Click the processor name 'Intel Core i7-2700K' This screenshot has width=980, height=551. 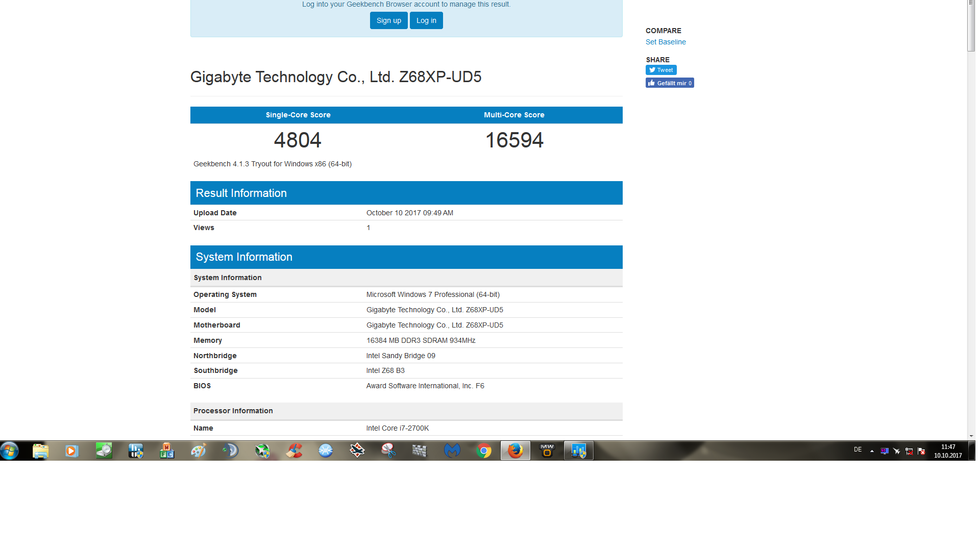click(x=398, y=428)
